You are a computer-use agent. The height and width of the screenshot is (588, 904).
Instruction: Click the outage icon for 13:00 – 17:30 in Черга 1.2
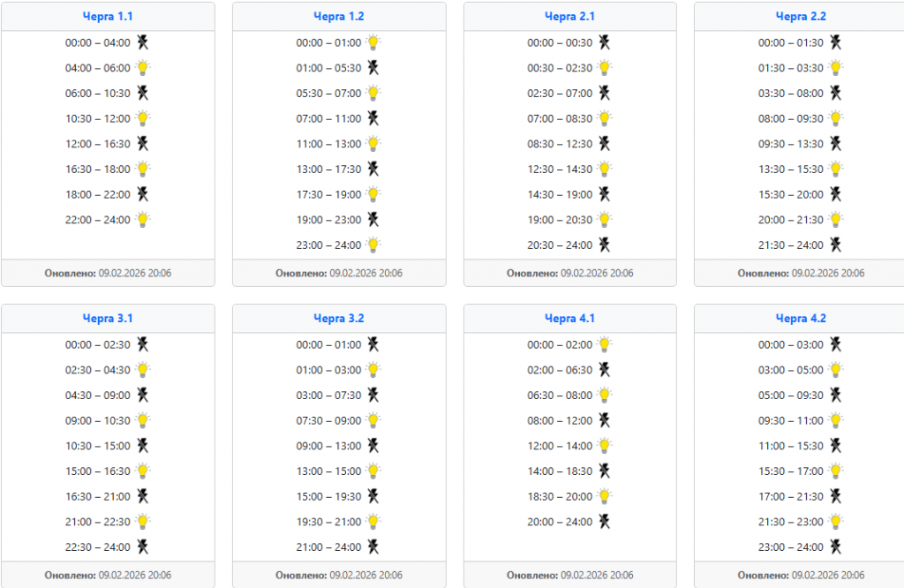(373, 169)
